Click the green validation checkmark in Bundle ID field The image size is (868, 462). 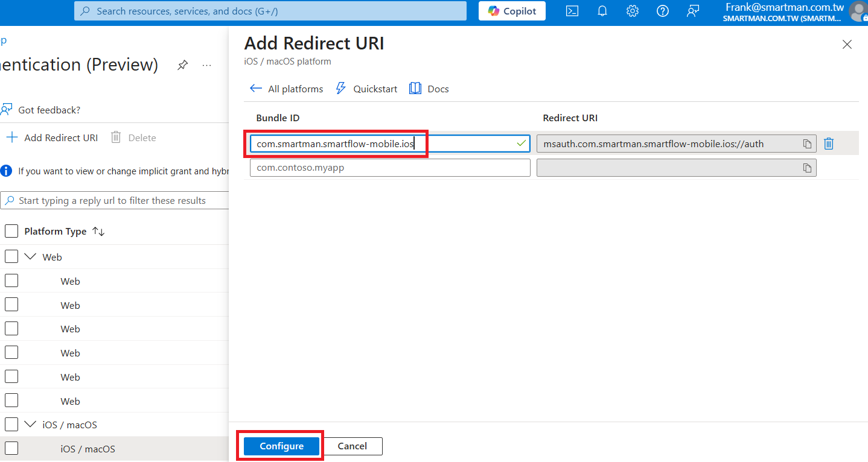pos(522,144)
